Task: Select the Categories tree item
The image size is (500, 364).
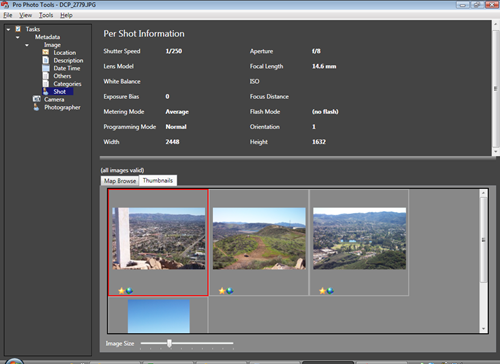Action: click(x=67, y=84)
